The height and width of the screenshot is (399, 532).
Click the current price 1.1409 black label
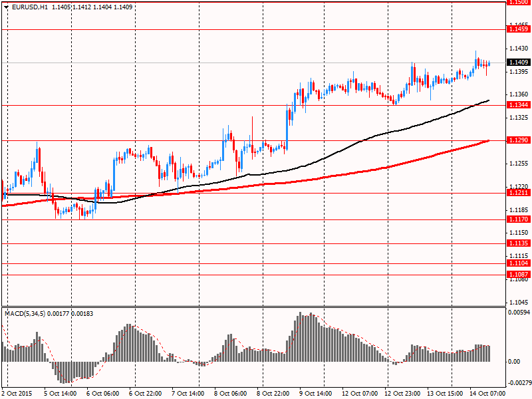519,62
